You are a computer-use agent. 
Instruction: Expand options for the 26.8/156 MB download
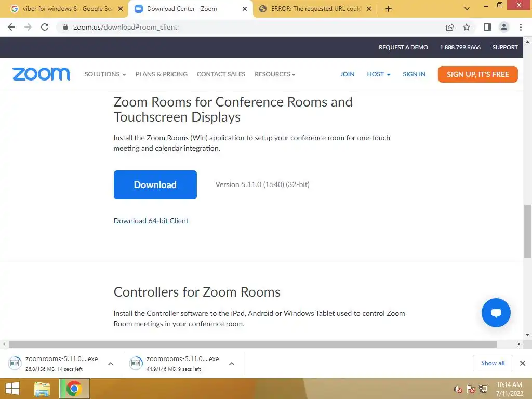click(111, 364)
